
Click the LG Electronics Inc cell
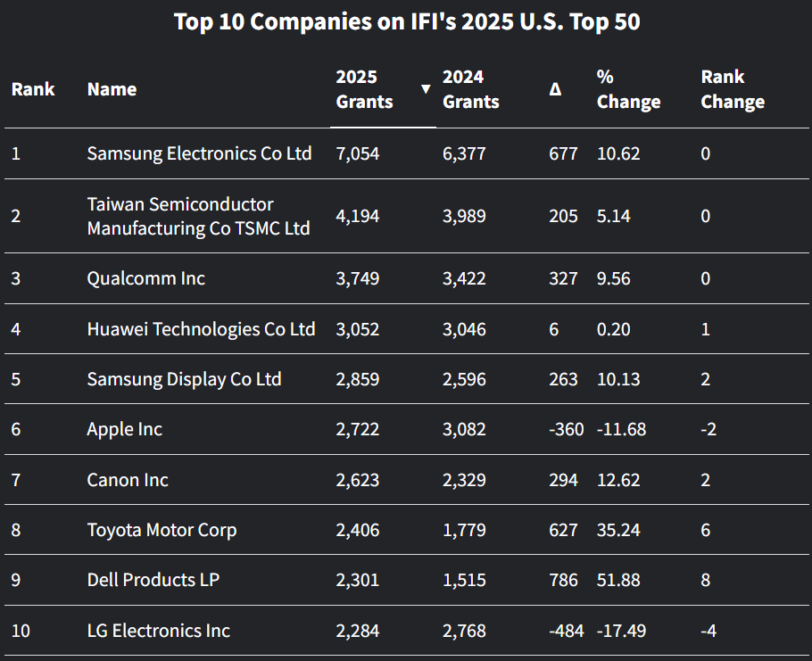pos(158,631)
